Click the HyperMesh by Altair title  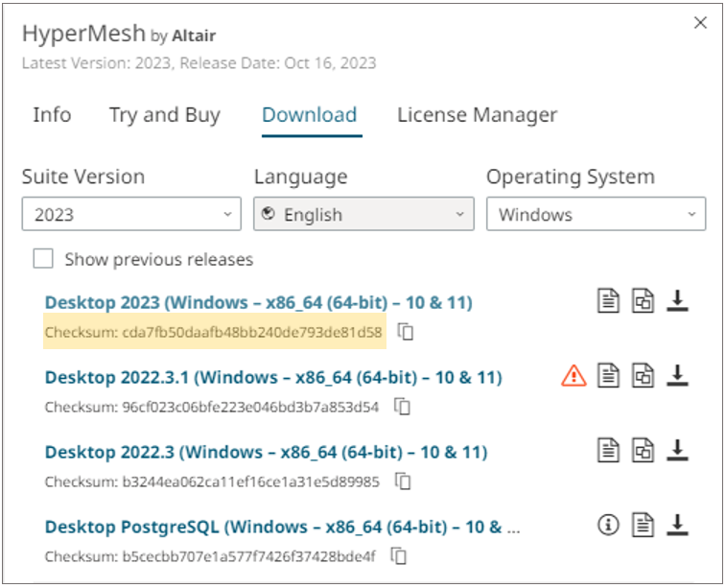(x=119, y=34)
